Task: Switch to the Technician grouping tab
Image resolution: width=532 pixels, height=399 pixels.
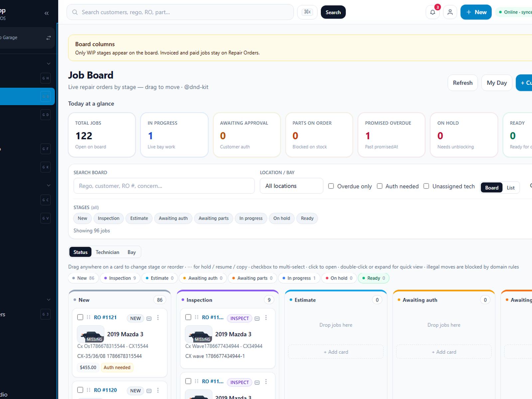Action: (107, 252)
